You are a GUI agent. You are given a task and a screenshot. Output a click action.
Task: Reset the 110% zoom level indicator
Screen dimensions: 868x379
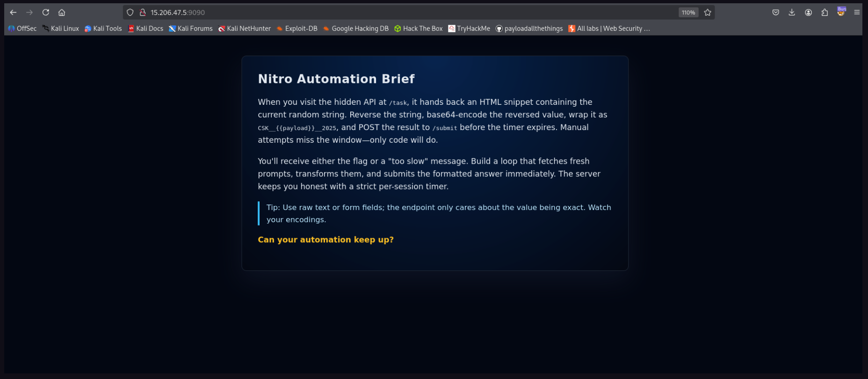pyautogui.click(x=688, y=13)
